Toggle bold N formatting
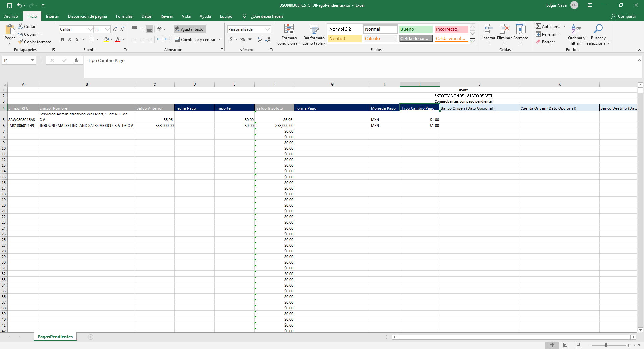Screen dimensions: 644x349 click(x=63, y=39)
